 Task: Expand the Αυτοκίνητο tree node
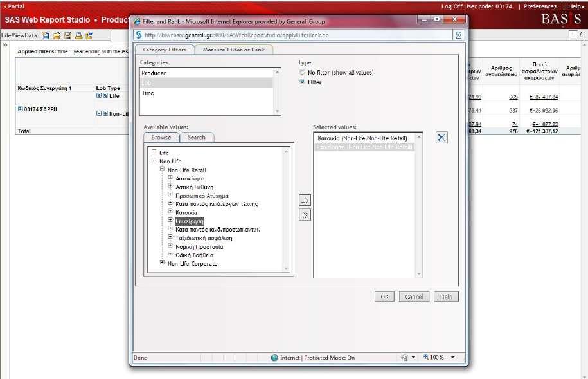click(x=170, y=178)
